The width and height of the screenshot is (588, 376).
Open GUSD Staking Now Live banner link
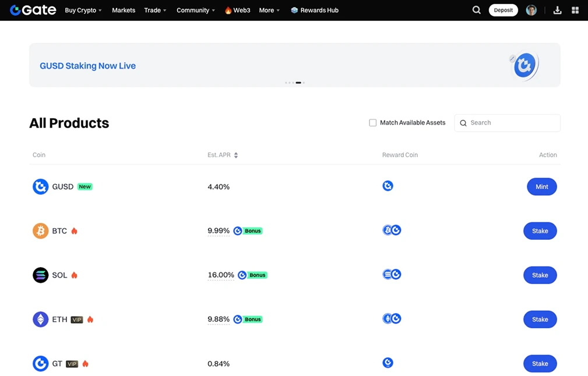[x=88, y=66]
